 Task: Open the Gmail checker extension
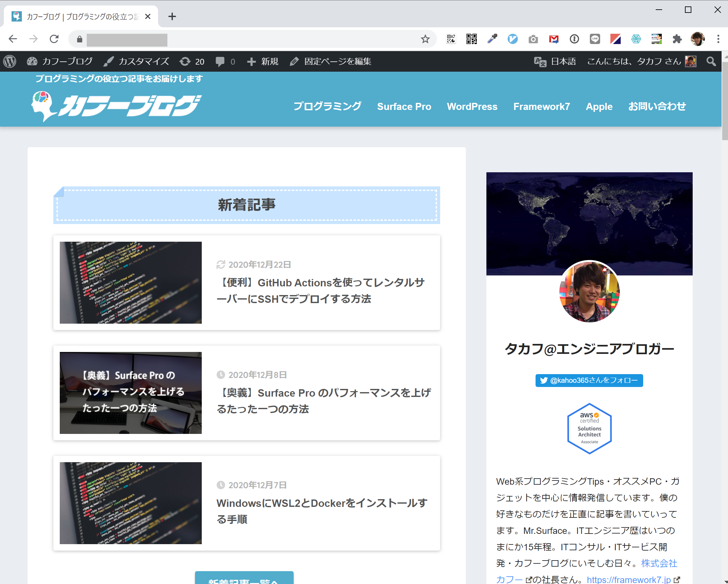[554, 39]
